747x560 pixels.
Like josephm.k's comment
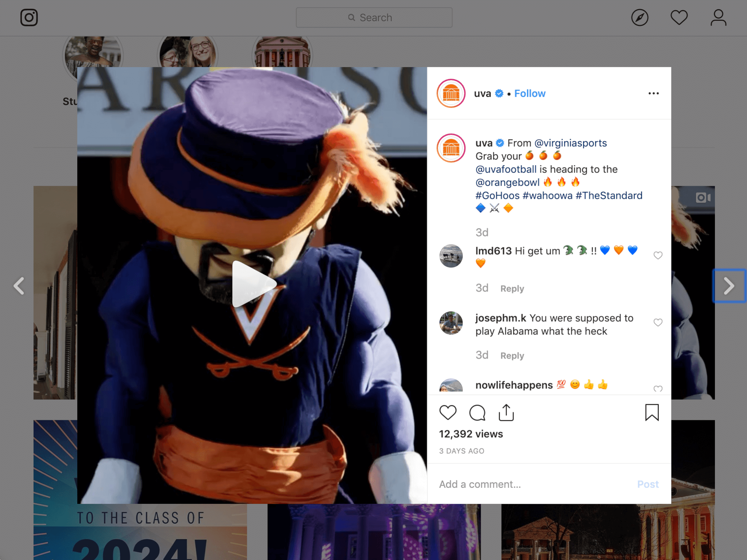pyautogui.click(x=658, y=323)
